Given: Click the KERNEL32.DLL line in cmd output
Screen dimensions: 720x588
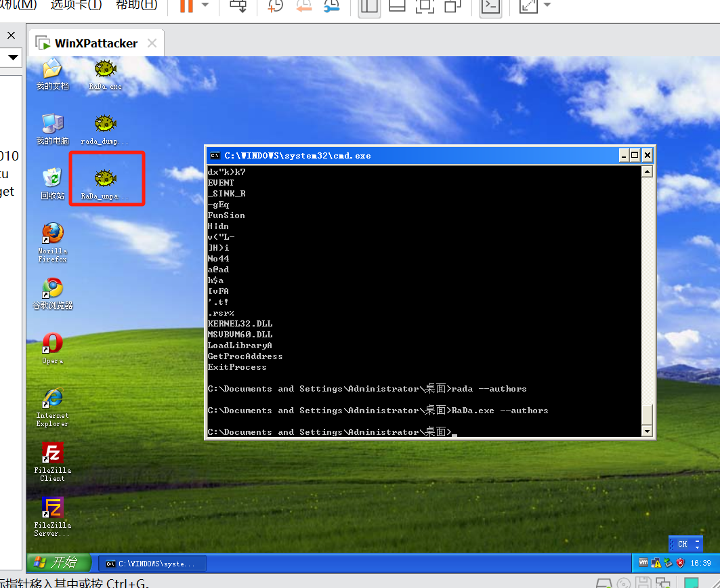Looking at the screenshot, I should pos(240,323).
